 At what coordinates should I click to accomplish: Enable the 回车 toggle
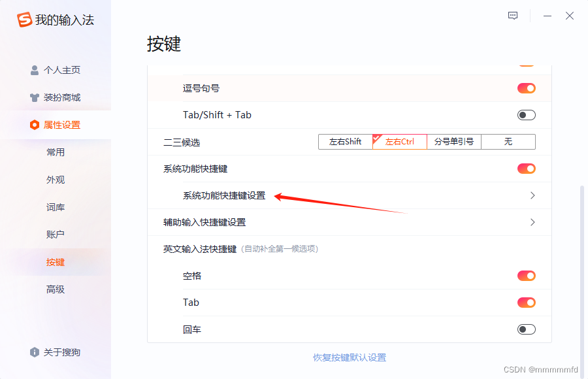[x=527, y=329]
